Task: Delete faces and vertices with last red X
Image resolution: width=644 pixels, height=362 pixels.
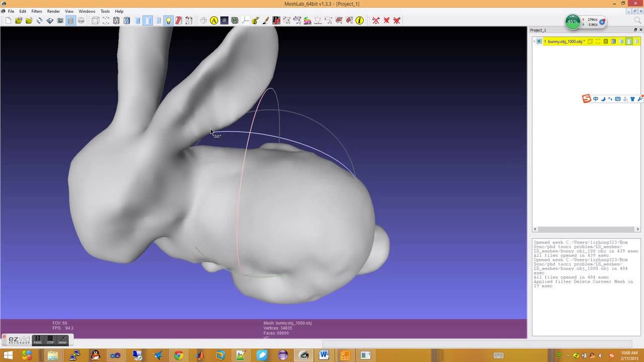Action: click(x=397, y=21)
